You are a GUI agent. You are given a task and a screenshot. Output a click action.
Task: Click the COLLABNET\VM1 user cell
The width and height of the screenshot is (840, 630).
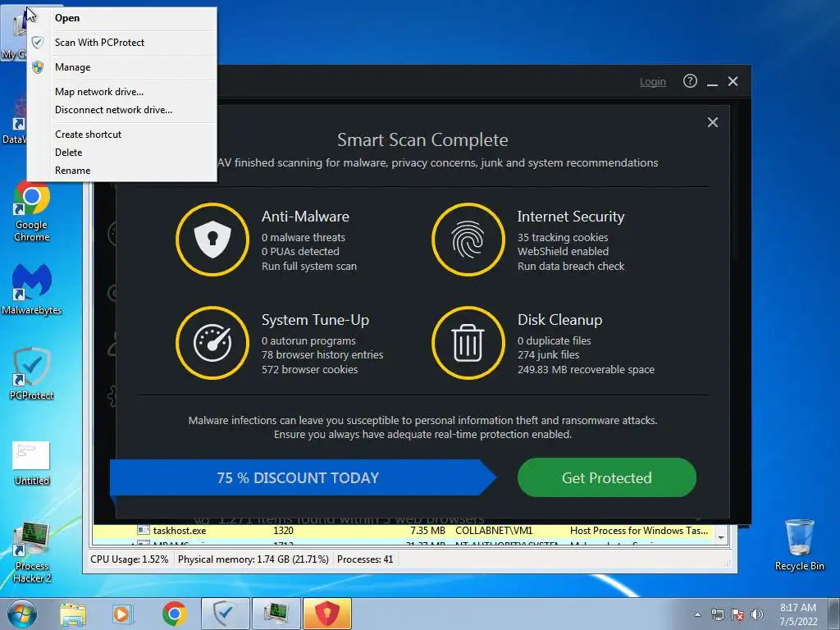click(494, 531)
